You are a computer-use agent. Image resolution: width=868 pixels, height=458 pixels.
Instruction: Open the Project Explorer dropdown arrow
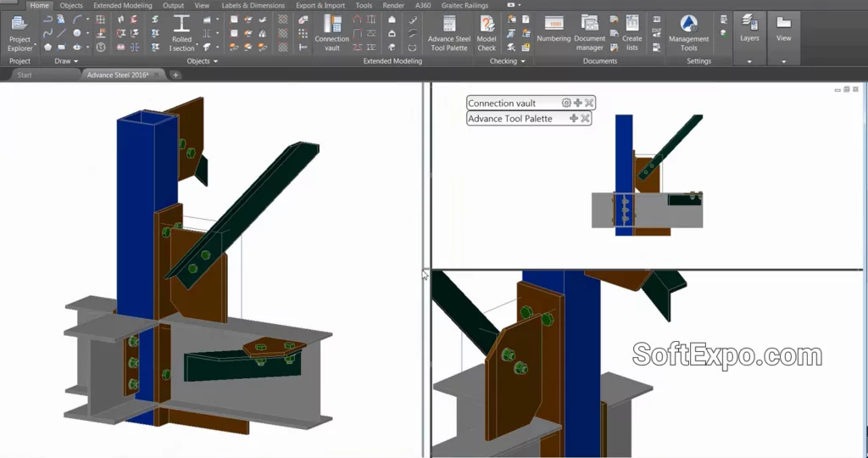[36, 44]
